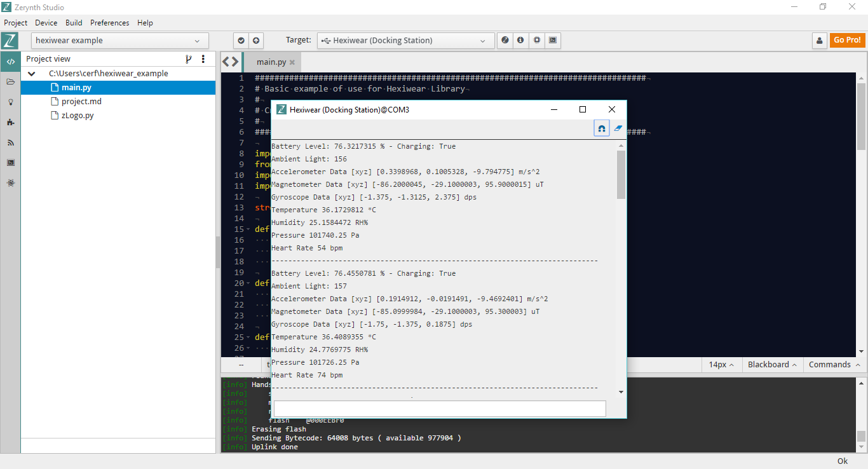Image resolution: width=868 pixels, height=469 pixels.
Task: Toggle autoscroll magnet icon in serial console
Action: [601, 128]
